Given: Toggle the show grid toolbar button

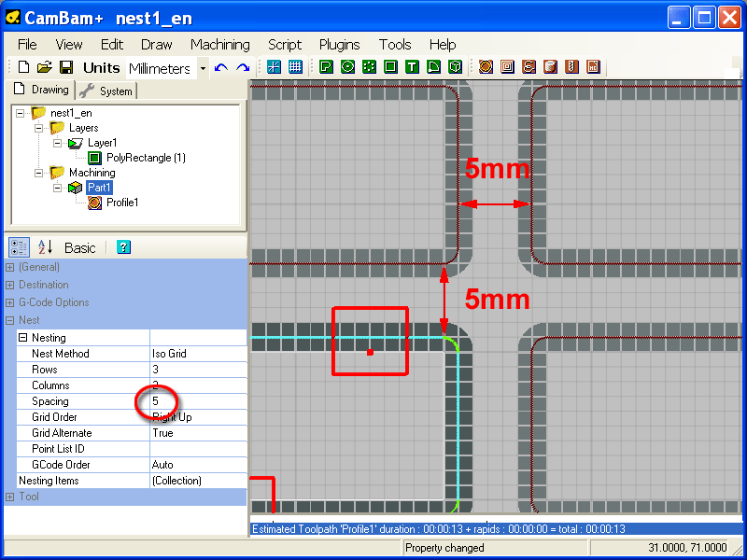Looking at the screenshot, I should [x=296, y=67].
